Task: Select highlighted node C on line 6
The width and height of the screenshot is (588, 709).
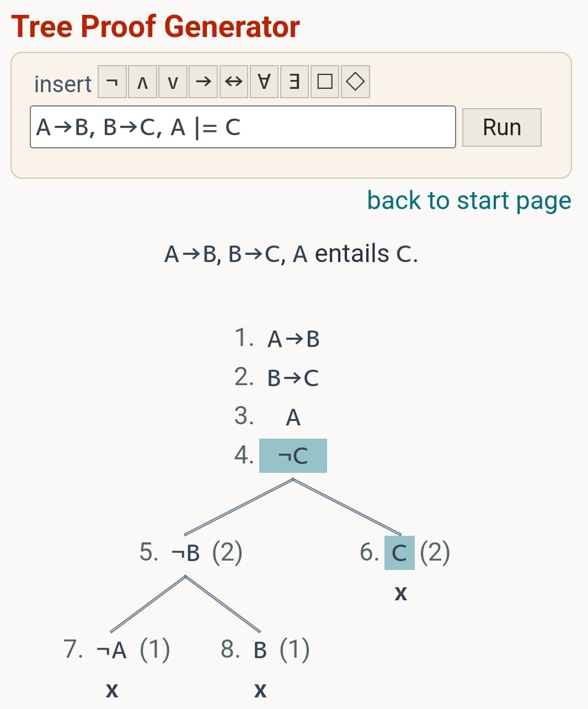Action: click(399, 552)
